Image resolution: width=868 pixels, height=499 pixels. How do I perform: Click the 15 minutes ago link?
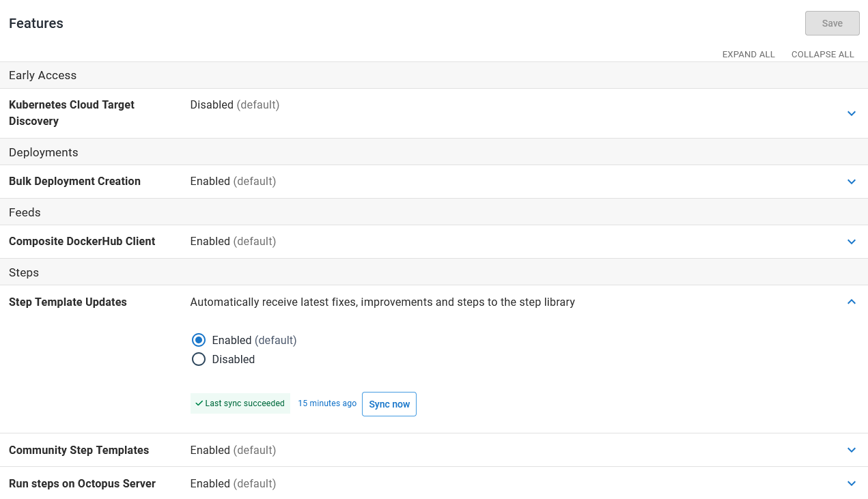pos(327,403)
